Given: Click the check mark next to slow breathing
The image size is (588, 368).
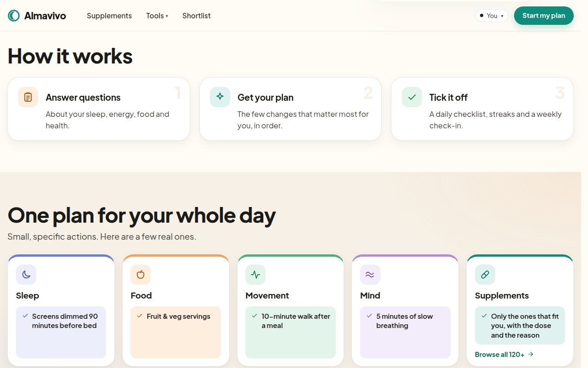Looking at the screenshot, I should 369,316.
